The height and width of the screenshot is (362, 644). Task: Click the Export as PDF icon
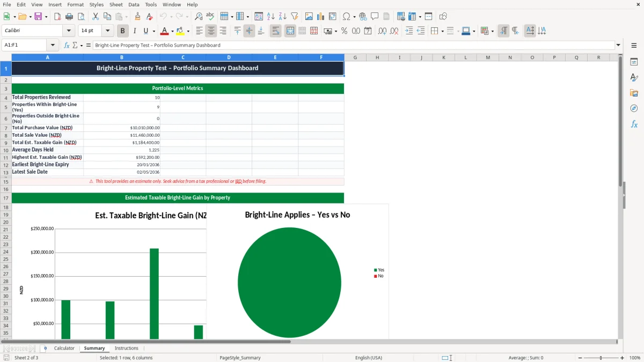(x=57, y=17)
